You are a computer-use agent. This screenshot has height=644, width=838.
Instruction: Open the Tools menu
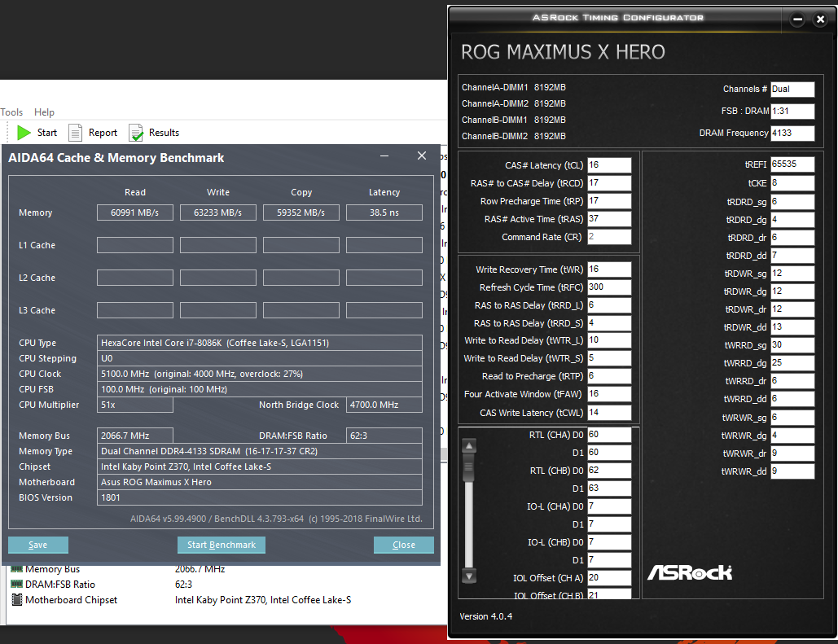tap(11, 112)
